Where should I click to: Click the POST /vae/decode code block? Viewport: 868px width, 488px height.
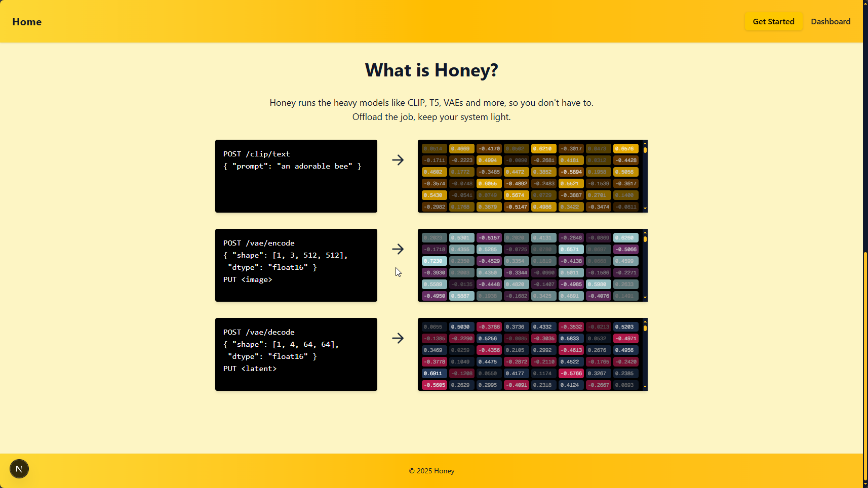(296, 354)
